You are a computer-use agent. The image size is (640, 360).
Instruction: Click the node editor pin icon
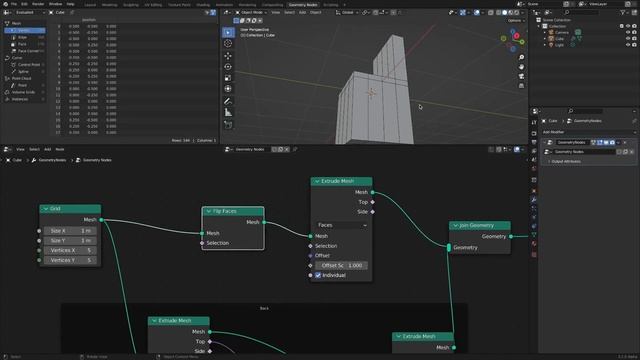[x=295, y=149]
